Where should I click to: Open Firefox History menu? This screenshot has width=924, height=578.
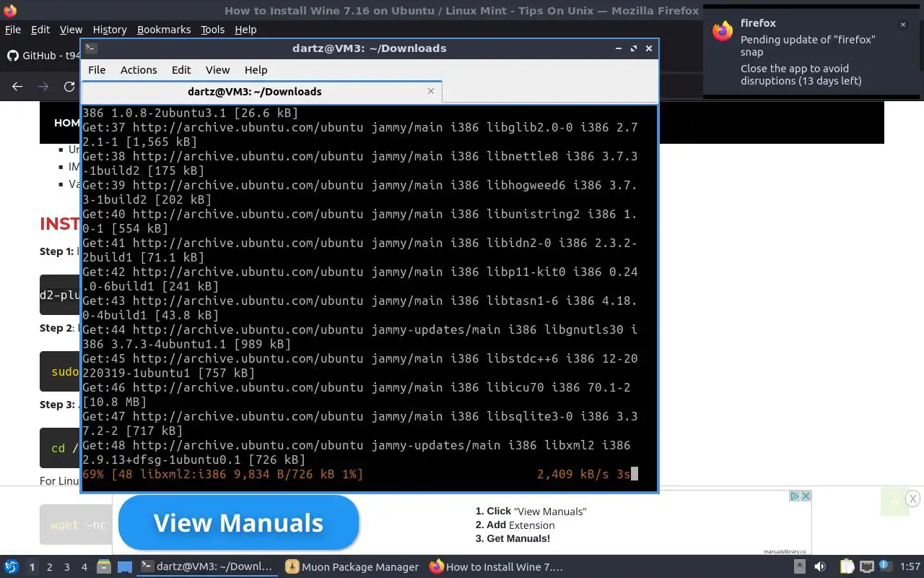(110, 30)
